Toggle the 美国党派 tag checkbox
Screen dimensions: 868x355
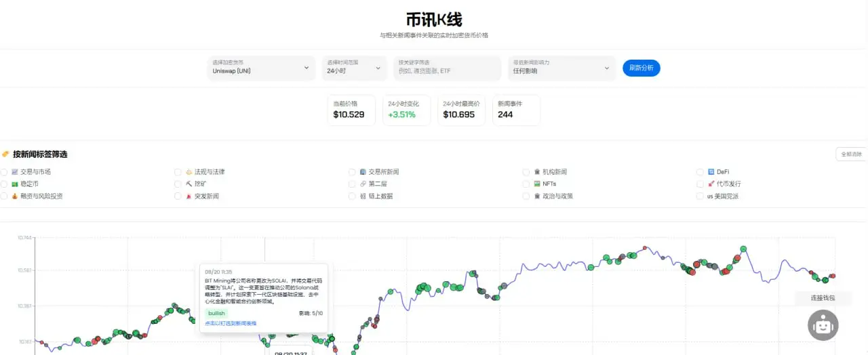coord(701,196)
